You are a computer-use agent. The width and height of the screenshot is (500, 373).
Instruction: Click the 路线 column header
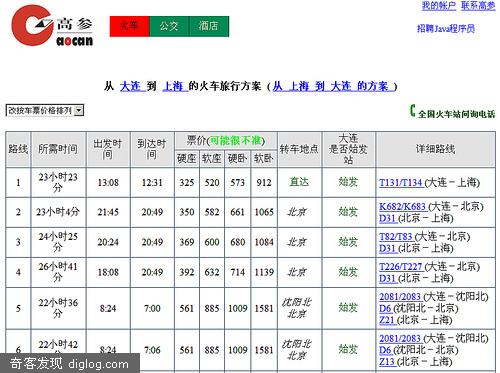coord(18,149)
